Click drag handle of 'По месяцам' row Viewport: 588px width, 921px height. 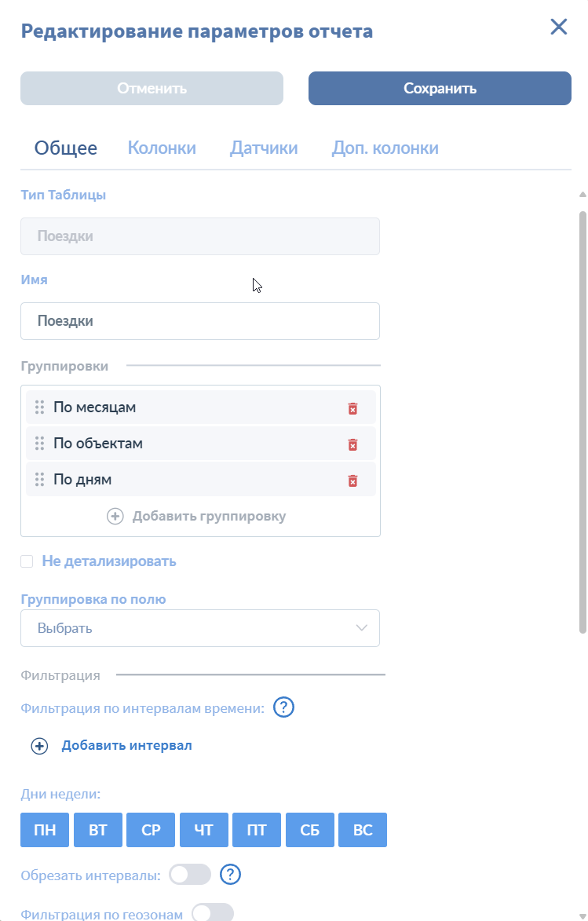coord(39,408)
